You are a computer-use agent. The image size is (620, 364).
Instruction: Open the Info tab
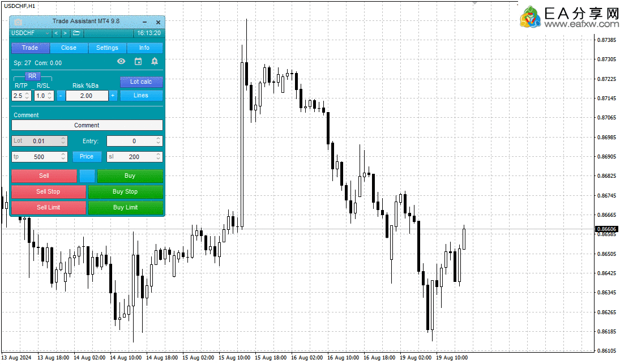click(x=144, y=48)
